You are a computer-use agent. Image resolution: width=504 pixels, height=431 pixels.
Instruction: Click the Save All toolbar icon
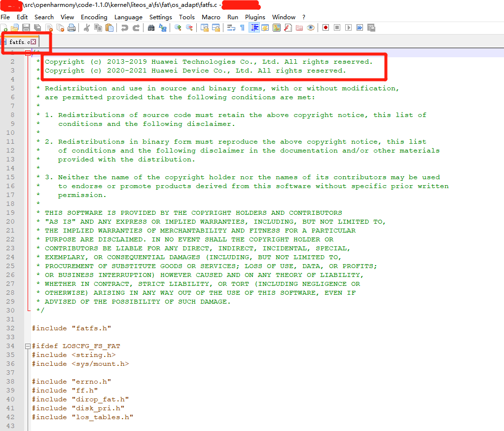[x=37, y=28]
